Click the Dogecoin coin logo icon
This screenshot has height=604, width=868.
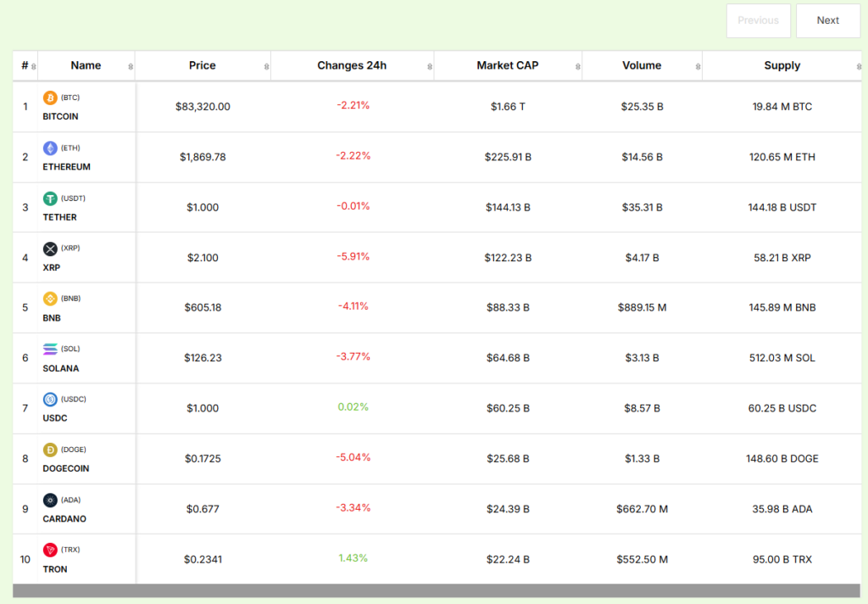(50, 450)
